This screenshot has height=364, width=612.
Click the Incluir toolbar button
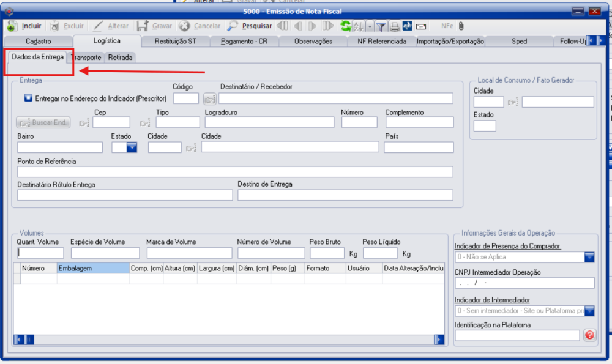(24, 26)
